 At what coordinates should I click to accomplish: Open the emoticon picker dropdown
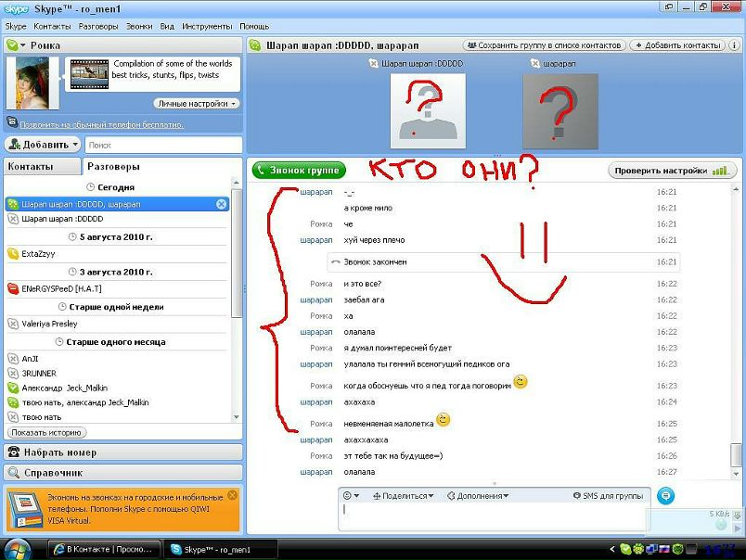pyautogui.click(x=352, y=496)
